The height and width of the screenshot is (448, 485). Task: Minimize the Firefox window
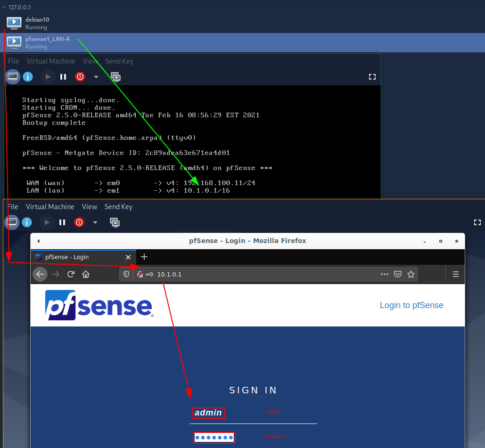[x=425, y=241]
